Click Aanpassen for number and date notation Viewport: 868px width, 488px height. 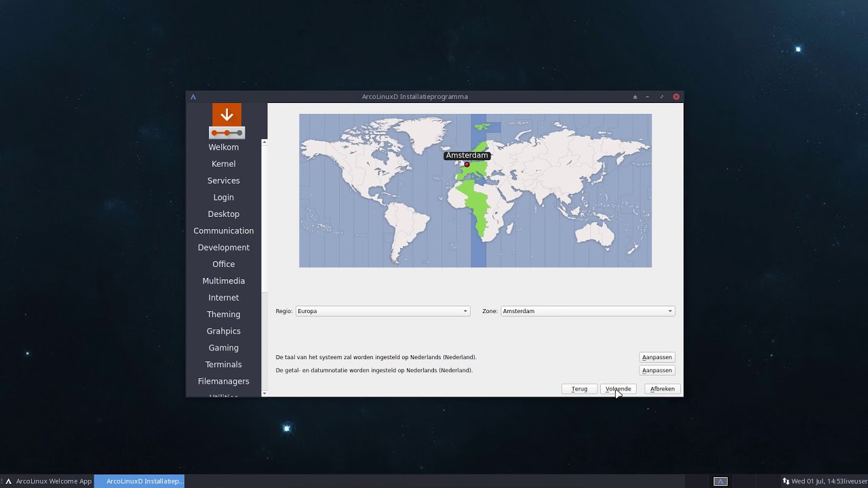click(x=657, y=370)
